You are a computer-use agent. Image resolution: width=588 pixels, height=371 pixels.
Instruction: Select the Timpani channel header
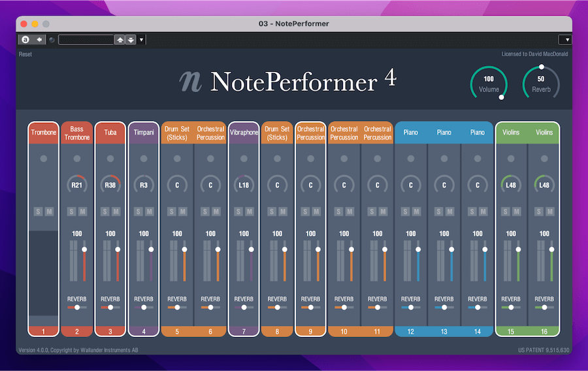144,133
